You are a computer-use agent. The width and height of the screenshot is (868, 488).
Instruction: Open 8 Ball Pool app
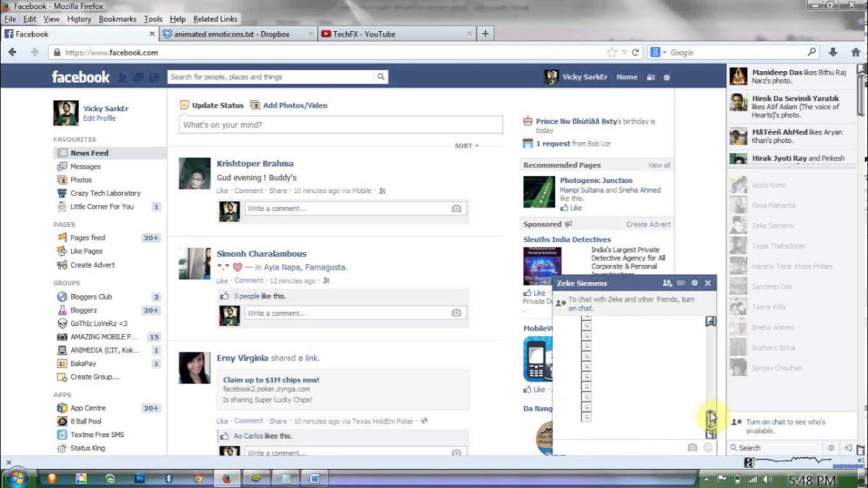[x=86, y=422]
